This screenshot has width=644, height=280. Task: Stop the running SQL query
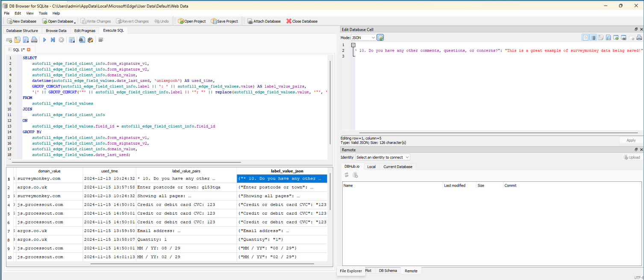[61, 40]
